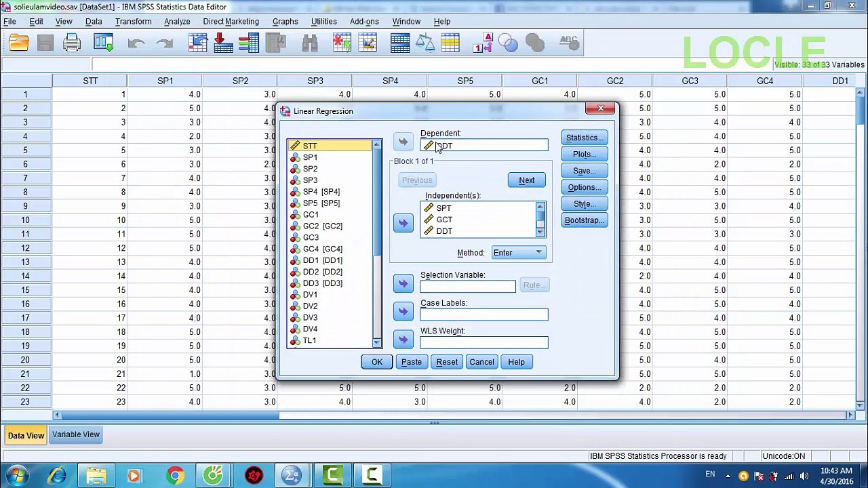Click the Plots... button

click(x=585, y=154)
